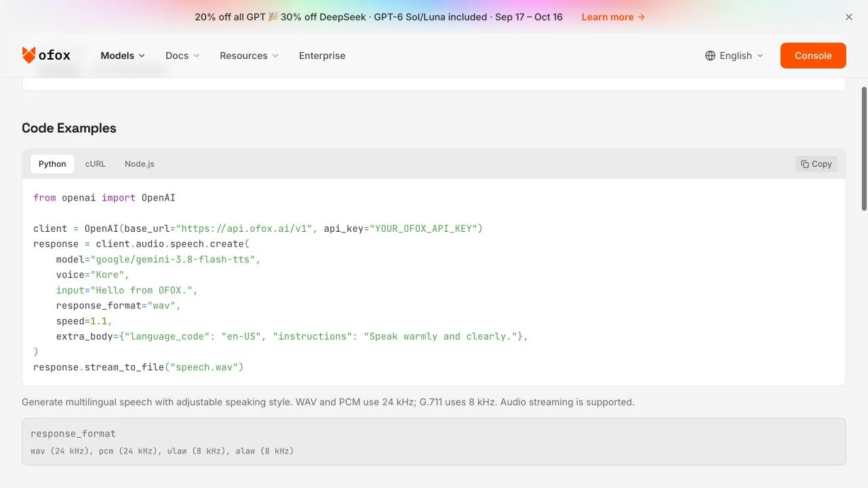Open the Enterprise page
The height and width of the screenshot is (488, 868).
[x=322, y=56]
